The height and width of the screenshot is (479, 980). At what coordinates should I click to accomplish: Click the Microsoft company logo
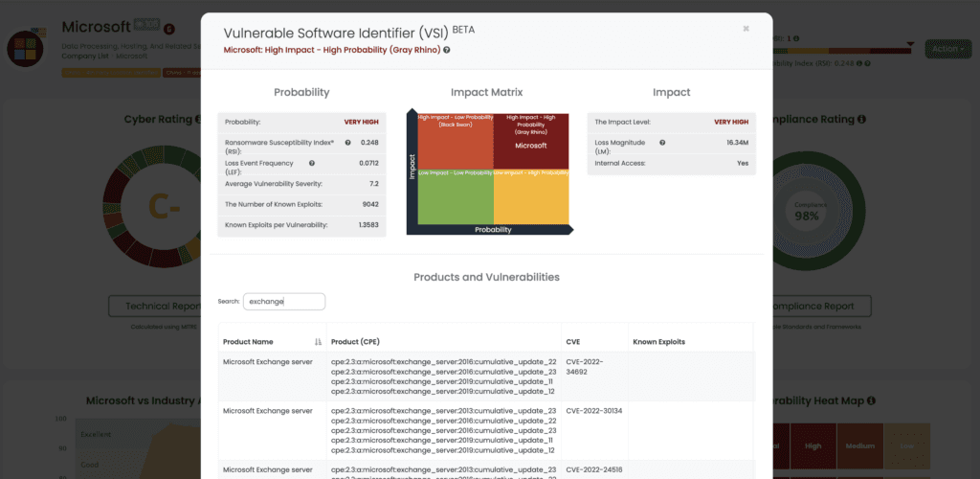coord(26,48)
